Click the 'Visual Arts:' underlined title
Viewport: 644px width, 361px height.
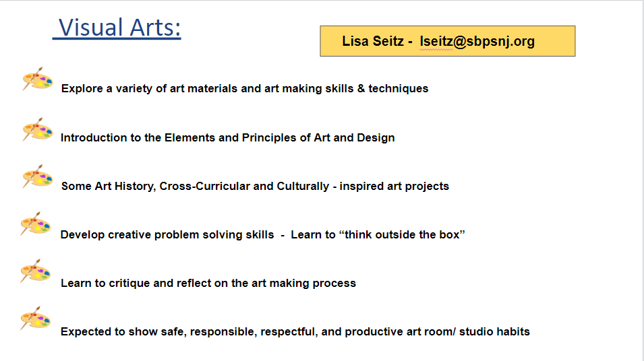[117, 28]
